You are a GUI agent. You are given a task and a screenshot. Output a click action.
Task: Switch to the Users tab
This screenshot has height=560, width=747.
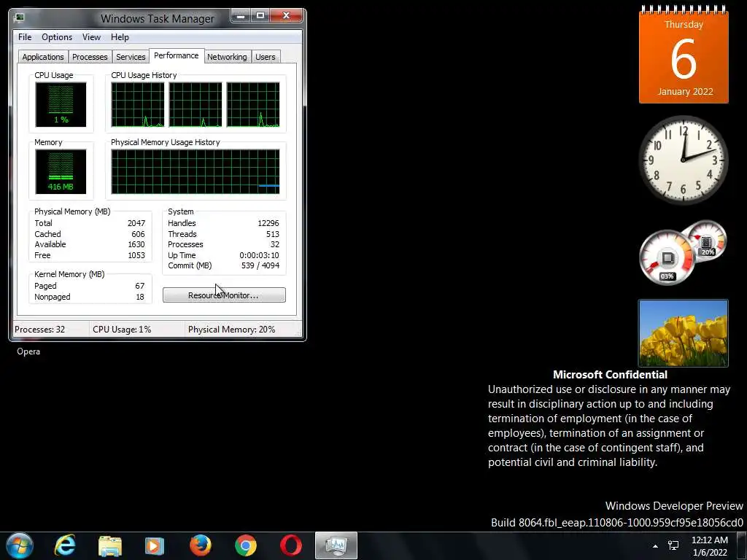click(x=265, y=57)
